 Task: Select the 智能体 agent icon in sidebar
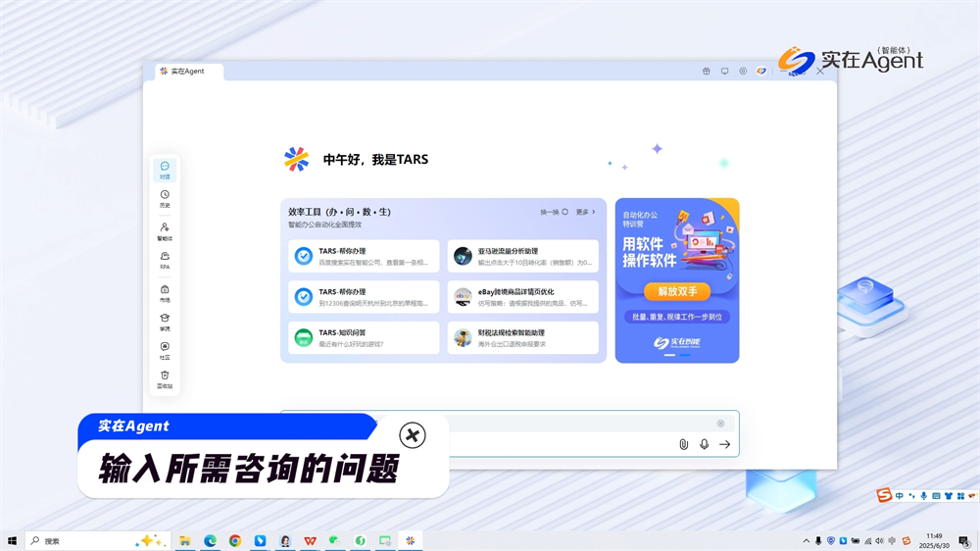(165, 231)
